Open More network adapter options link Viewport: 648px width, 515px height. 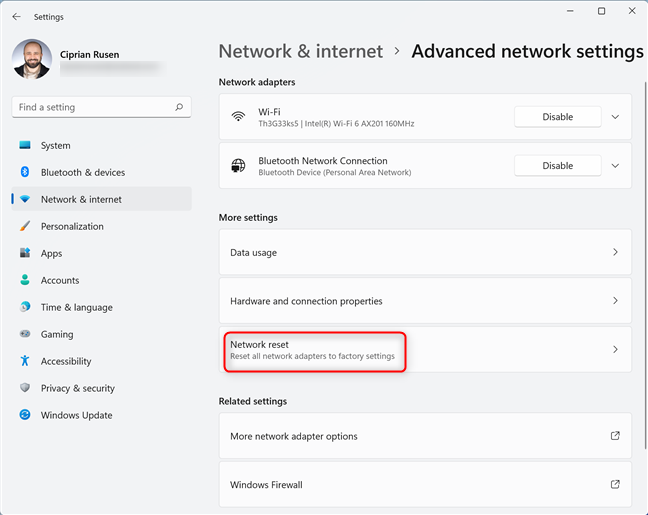[424, 436]
